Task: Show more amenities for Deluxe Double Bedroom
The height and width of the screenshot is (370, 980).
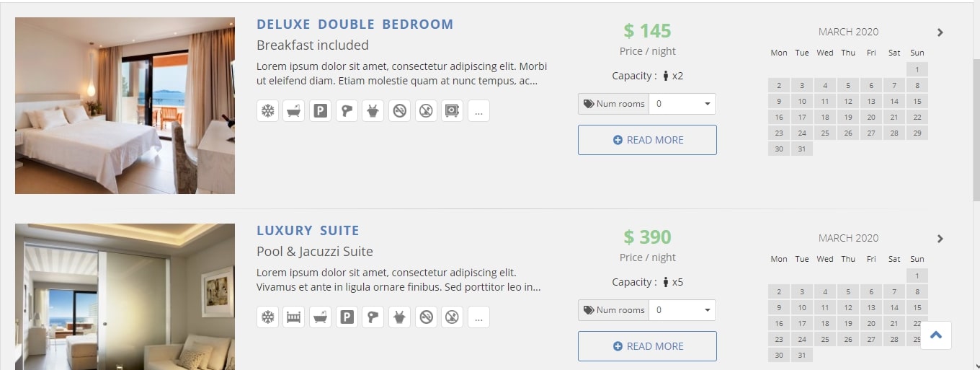Action: [x=479, y=110]
